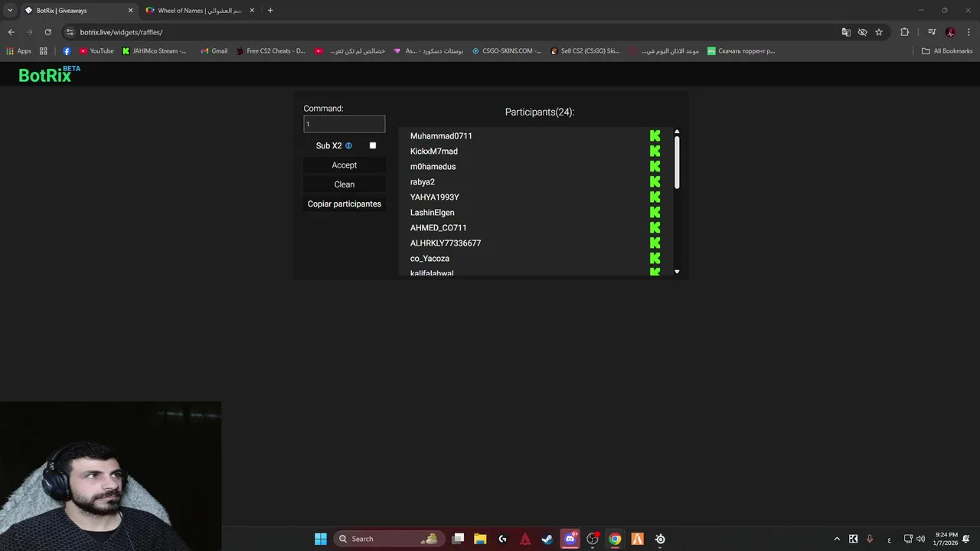The image size is (980, 551).
Task: Open a new browser tab
Action: pyautogui.click(x=270, y=11)
